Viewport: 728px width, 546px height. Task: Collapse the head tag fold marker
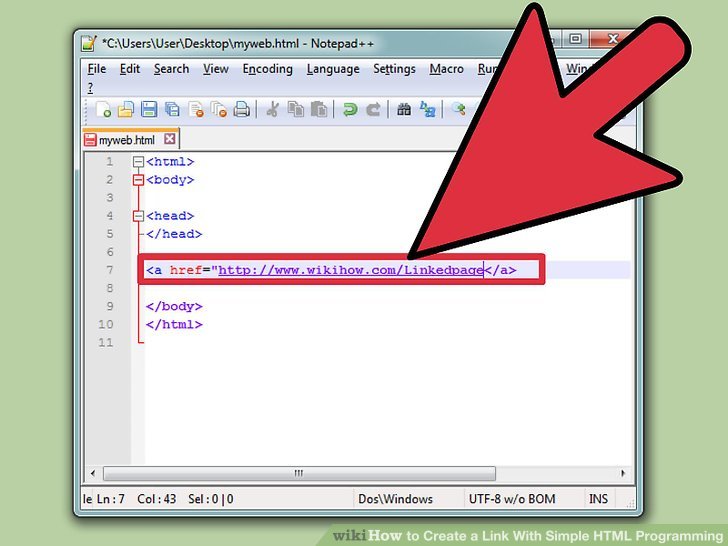[x=138, y=216]
